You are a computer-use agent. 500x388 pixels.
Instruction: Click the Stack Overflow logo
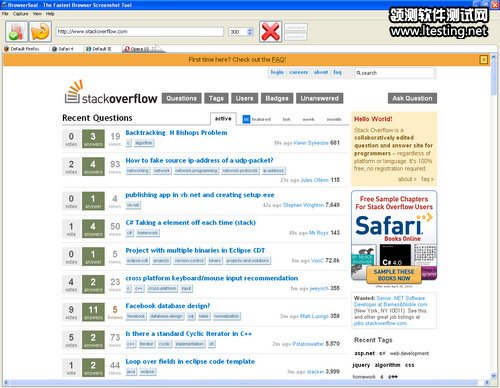(111, 93)
